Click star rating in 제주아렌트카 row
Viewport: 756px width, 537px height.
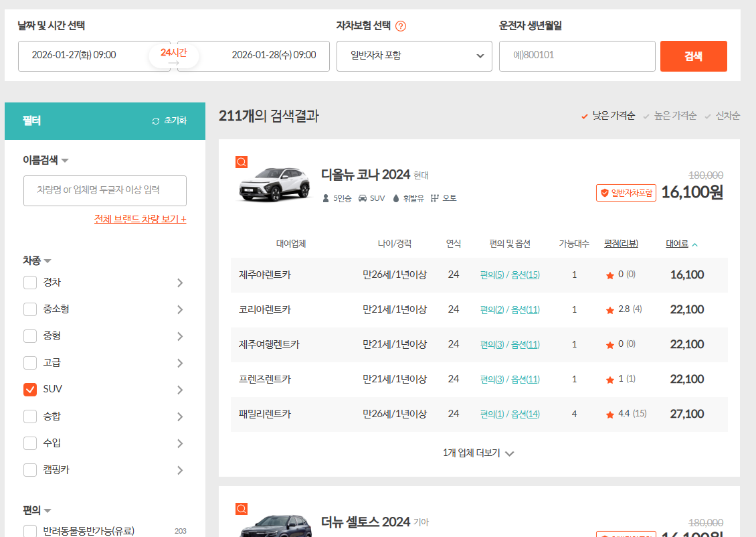pos(610,275)
